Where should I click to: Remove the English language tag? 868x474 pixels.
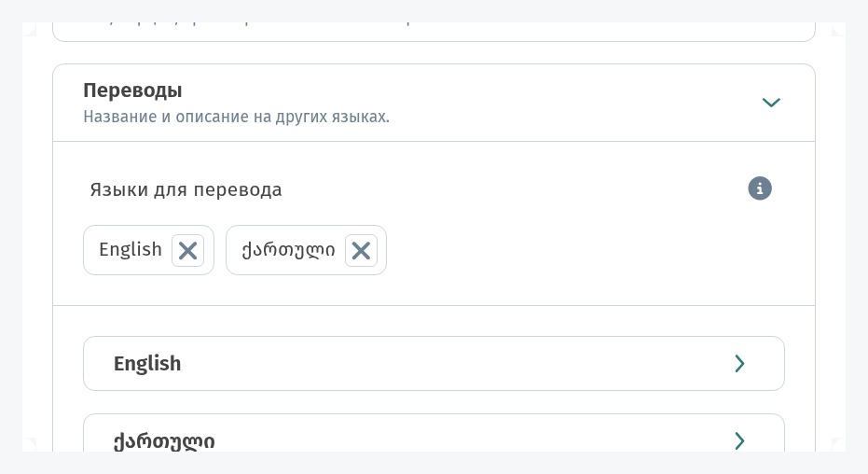pyautogui.click(x=187, y=251)
